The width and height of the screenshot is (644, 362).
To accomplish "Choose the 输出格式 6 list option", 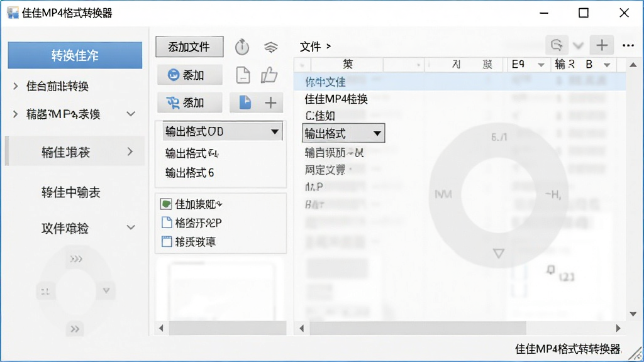I will [x=190, y=173].
